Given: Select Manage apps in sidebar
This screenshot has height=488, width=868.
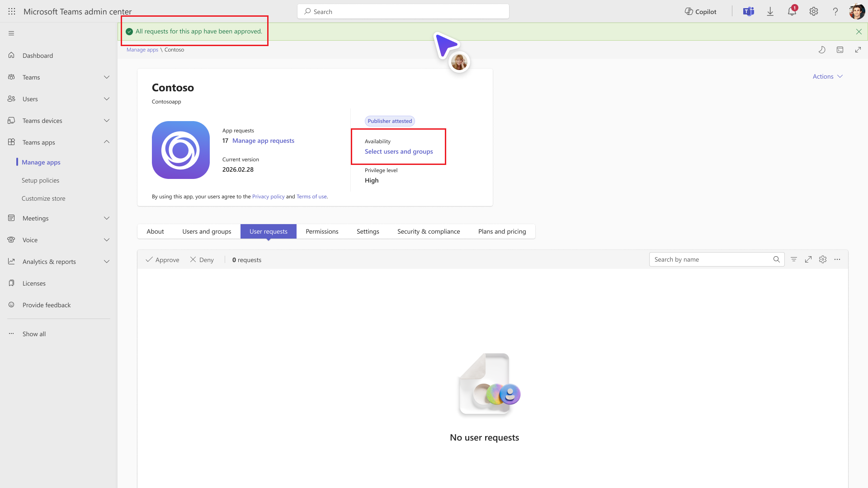Looking at the screenshot, I should [x=41, y=162].
